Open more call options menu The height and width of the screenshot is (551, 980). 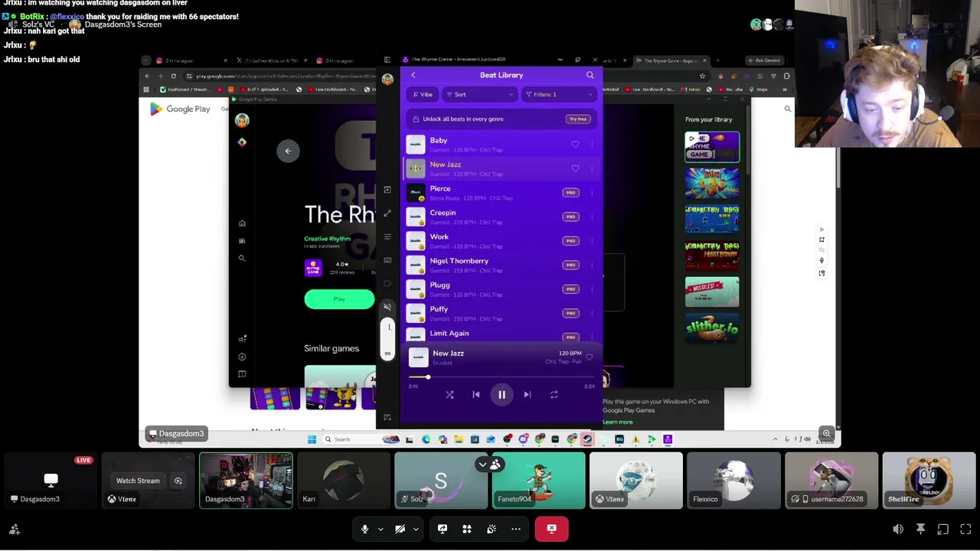click(516, 529)
